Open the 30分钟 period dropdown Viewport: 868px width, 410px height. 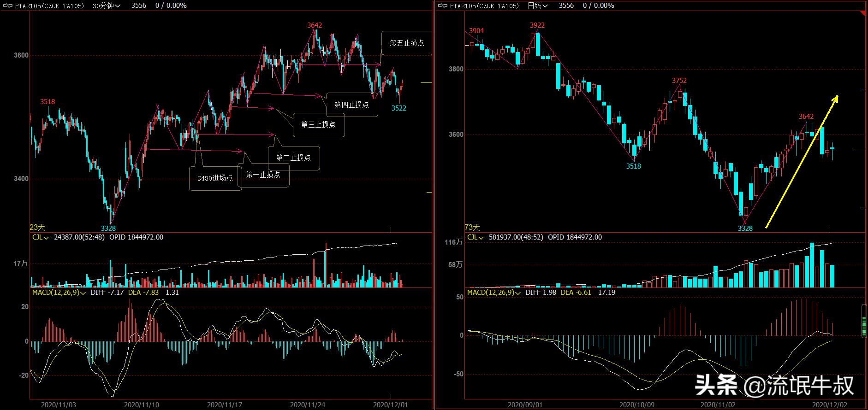click(x=107, y=6)
